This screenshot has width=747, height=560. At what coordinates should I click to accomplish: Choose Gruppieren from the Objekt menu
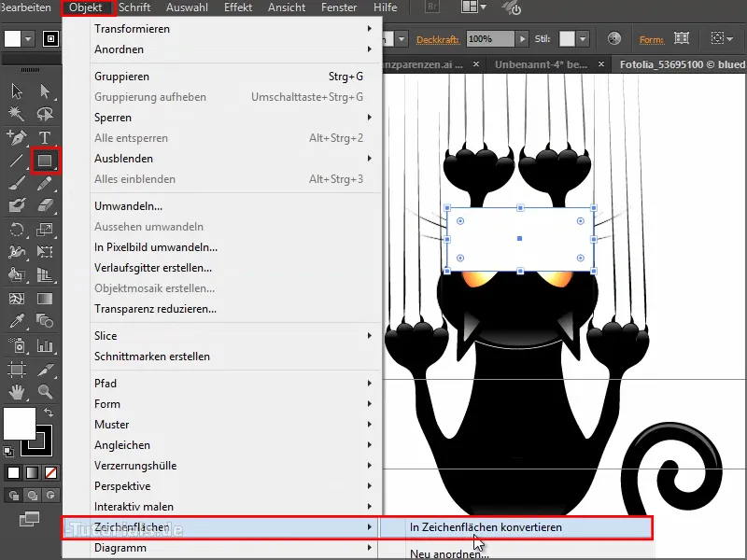235,77
